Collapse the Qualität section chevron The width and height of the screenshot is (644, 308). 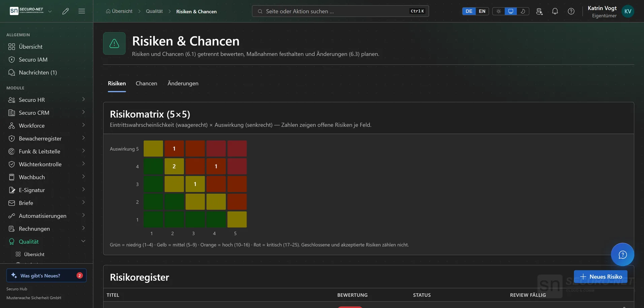point(83,241)
